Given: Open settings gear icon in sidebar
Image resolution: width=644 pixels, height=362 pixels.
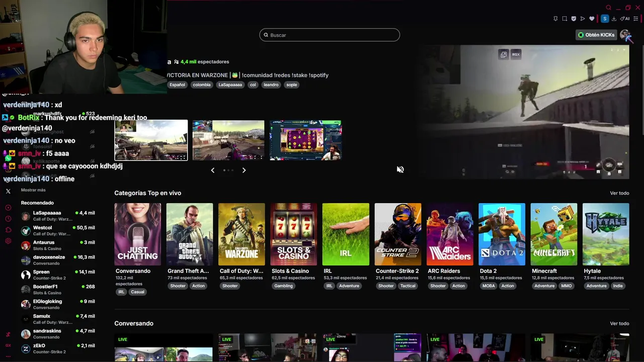Looking at the screenshot, I should (x=8, y=241).
